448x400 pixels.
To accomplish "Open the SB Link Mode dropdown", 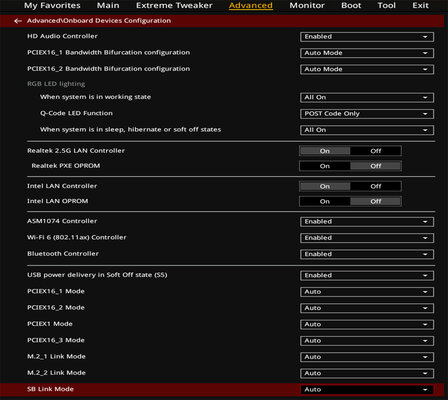I will (x=367, y=390).
